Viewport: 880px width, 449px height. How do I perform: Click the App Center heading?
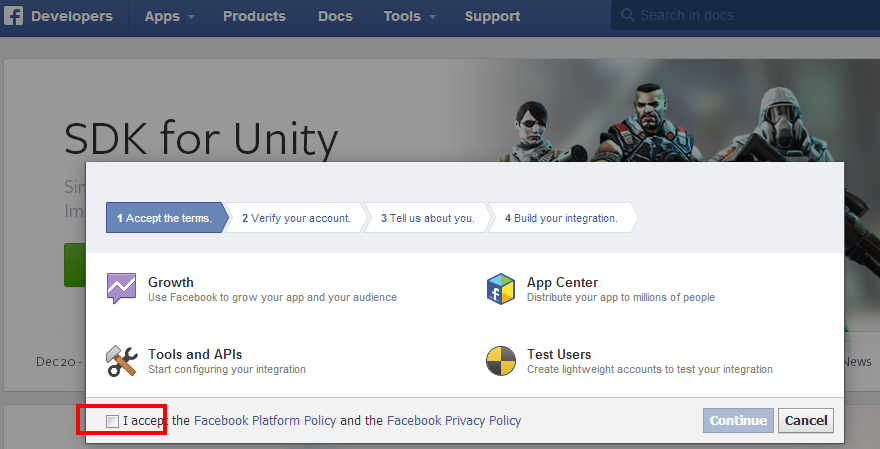tap(562, 282)
